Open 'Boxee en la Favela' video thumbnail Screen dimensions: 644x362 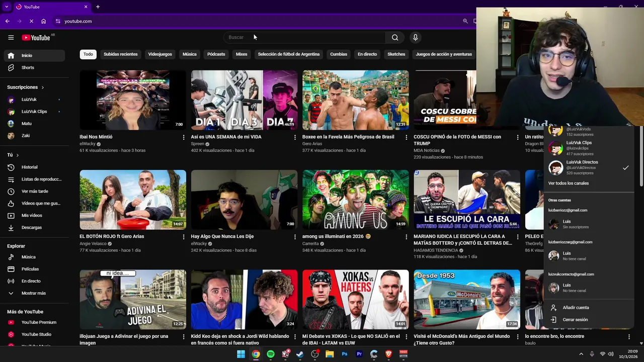[356, 100]
